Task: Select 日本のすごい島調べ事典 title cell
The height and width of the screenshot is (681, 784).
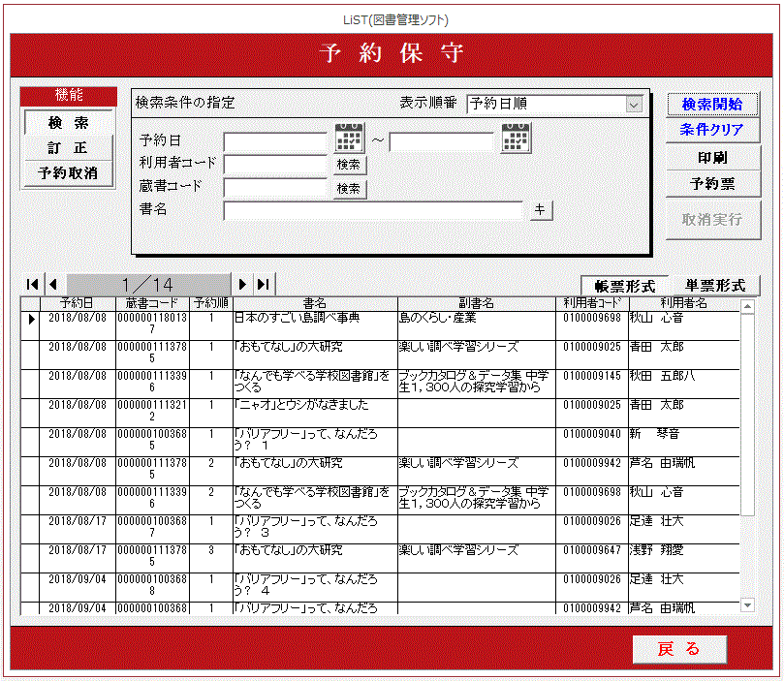Action: pyautogui.click(x=315, y=325)
